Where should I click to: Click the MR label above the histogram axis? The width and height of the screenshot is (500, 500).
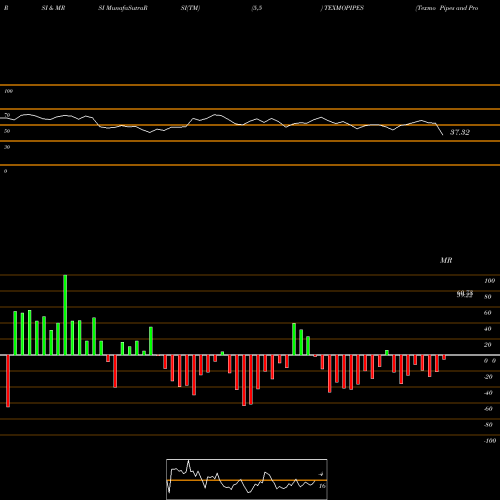pyautogui.click(x=446, y=260)
